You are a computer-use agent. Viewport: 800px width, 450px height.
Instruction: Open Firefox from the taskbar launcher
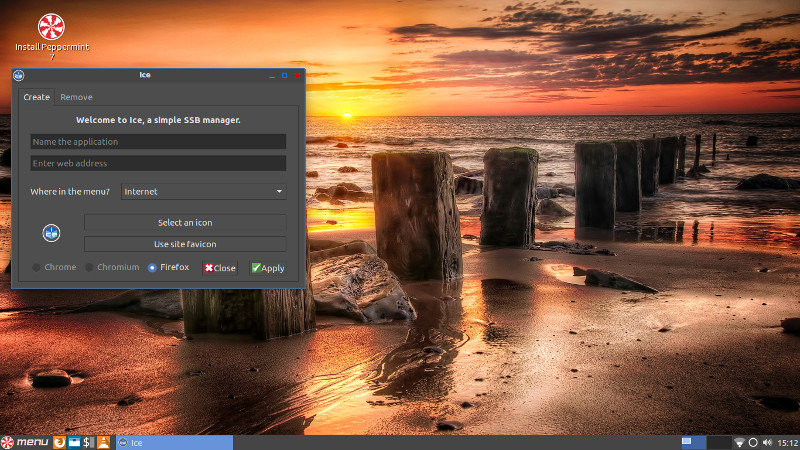pos(59,442)
